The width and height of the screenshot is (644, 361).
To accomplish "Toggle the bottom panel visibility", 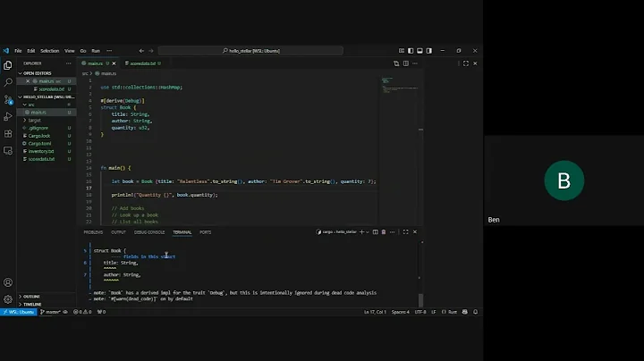I will pyautogui.click(x=419, y=51).
